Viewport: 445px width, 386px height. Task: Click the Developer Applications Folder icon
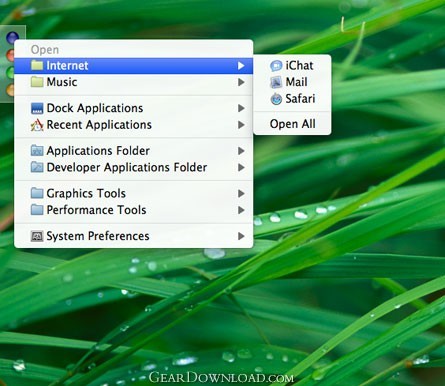click(37, 167)
